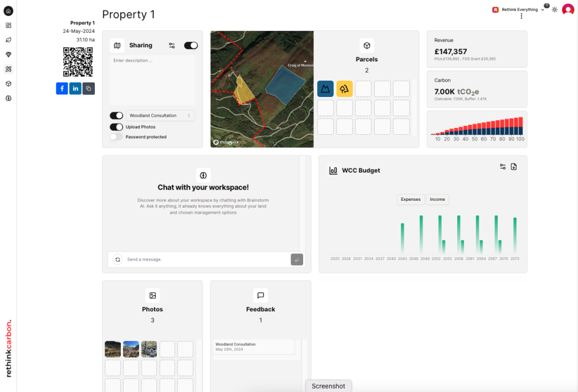Click the Photos image icon

point(152,296)
